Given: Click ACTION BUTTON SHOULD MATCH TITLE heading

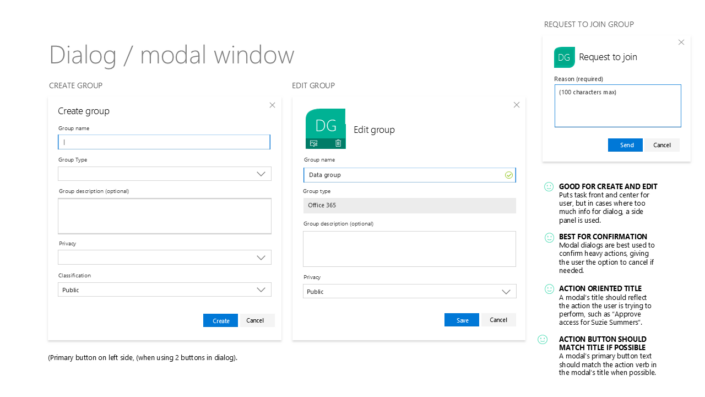Looking at the screenshot, I should click(602, 343).
